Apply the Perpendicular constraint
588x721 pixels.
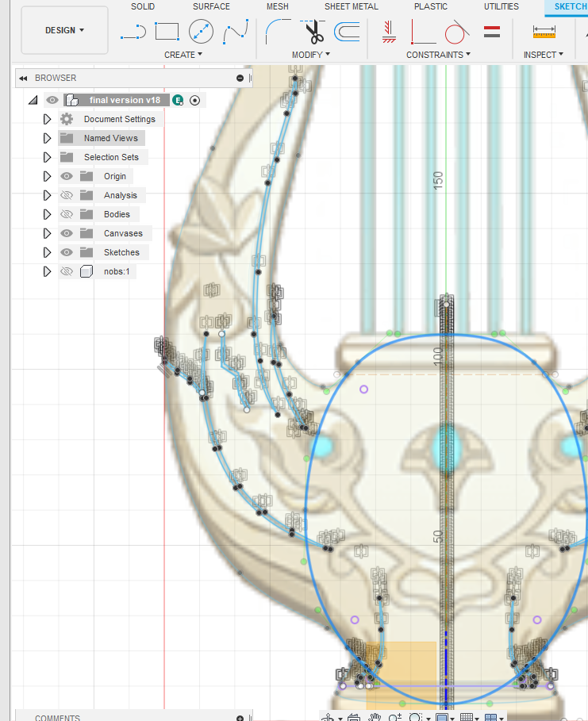pyautogui.click(x=422, y=32)
